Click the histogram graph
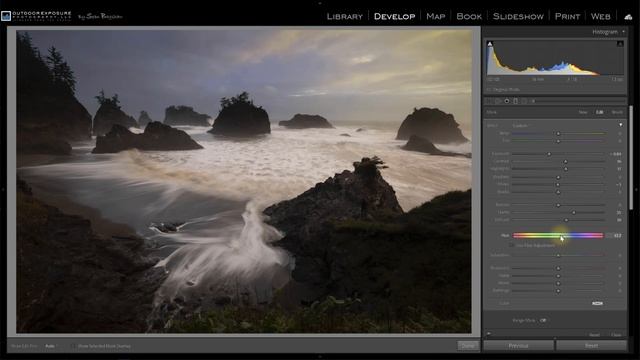 [x=555, y=58]
